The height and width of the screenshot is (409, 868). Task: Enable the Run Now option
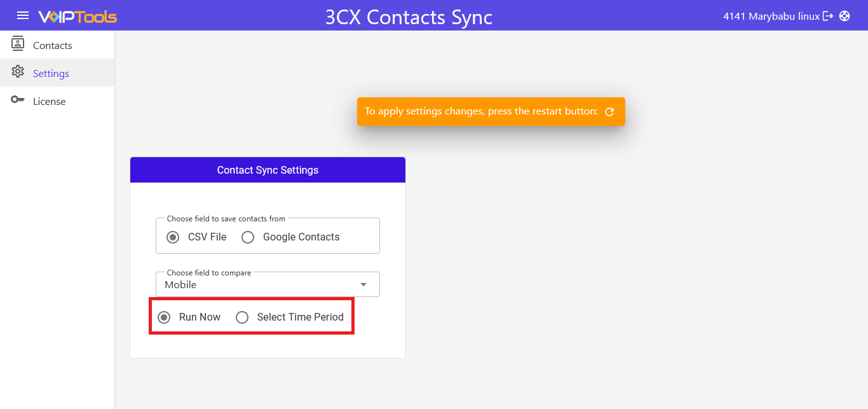click(x=165, y=317)
